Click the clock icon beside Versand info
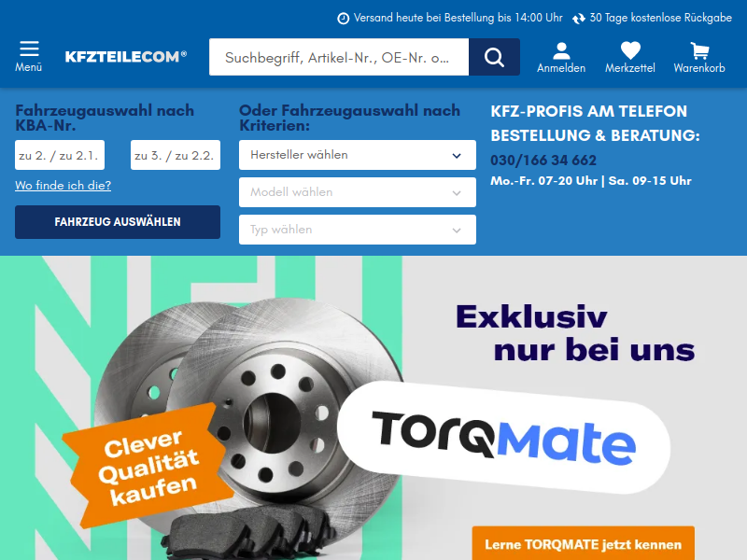 (343, 19)
